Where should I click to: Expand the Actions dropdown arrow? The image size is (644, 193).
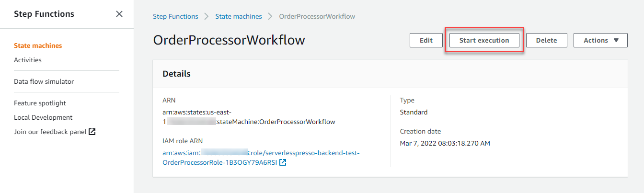tap(616, 40)
